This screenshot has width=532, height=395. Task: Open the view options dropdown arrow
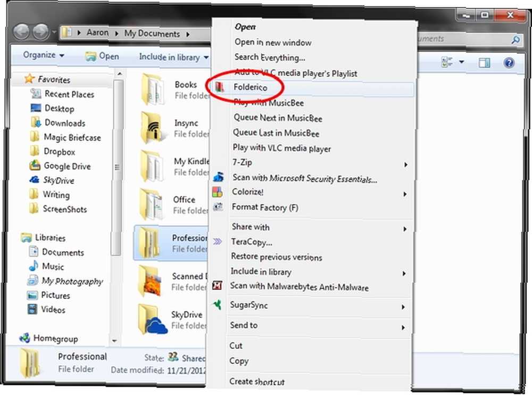pyautogui.click(x=461, y=62)
